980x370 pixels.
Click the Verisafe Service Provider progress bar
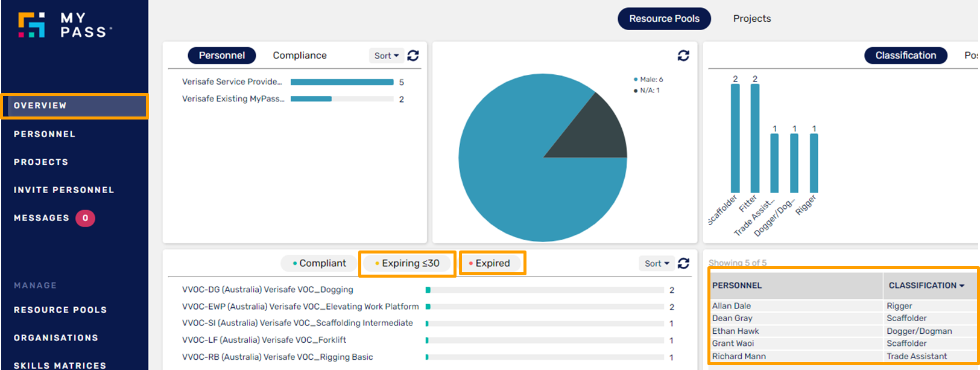(x=342, y=82)
